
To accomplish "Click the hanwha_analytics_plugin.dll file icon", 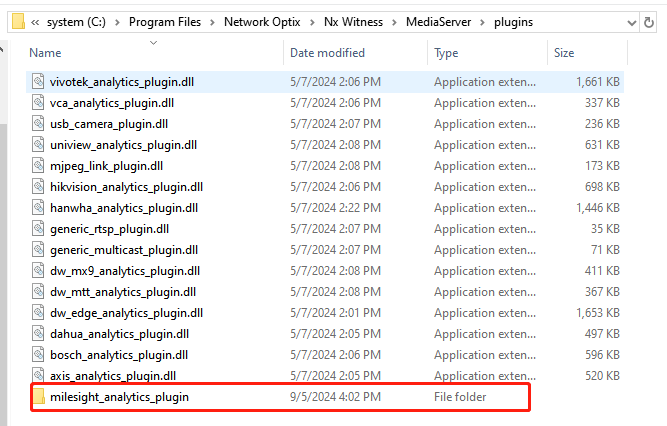I will (38, 208).
